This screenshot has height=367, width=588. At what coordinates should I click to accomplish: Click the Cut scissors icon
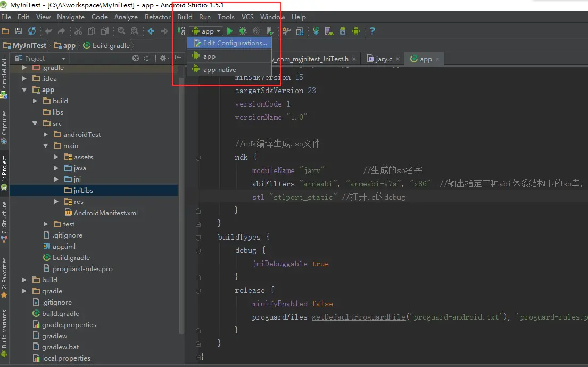(78, 31)
